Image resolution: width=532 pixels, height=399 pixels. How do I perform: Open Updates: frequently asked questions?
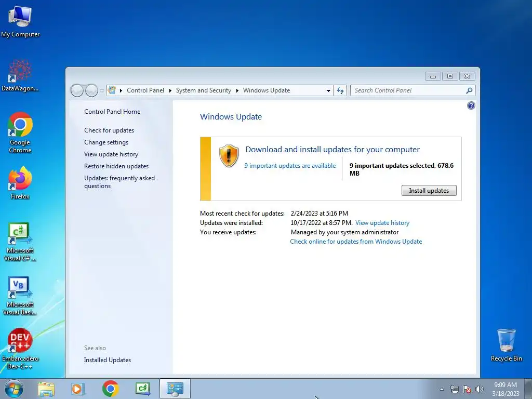coord(119,182)
